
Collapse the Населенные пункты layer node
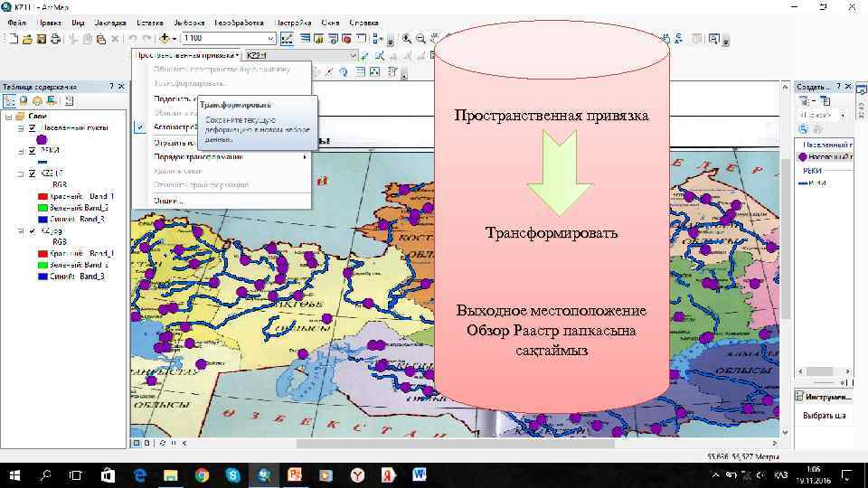point(21,127)
